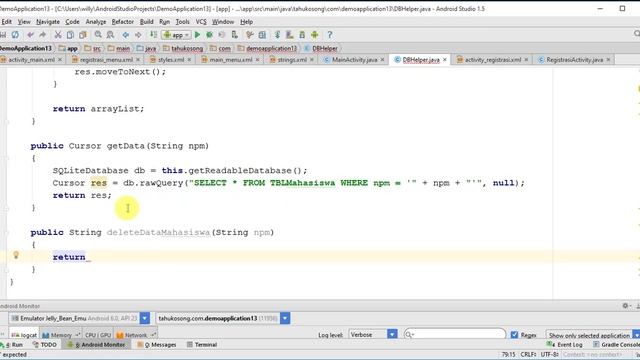The width and height of the screenshot is (640, 360).
Task: Click the Replace icon next to Find
Action: (110, 35)
